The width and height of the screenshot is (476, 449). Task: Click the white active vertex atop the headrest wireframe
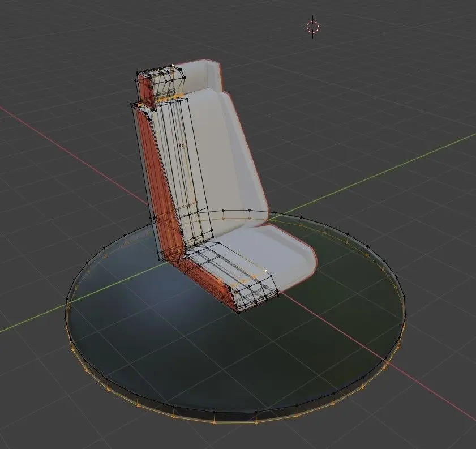tap(173, 65)
